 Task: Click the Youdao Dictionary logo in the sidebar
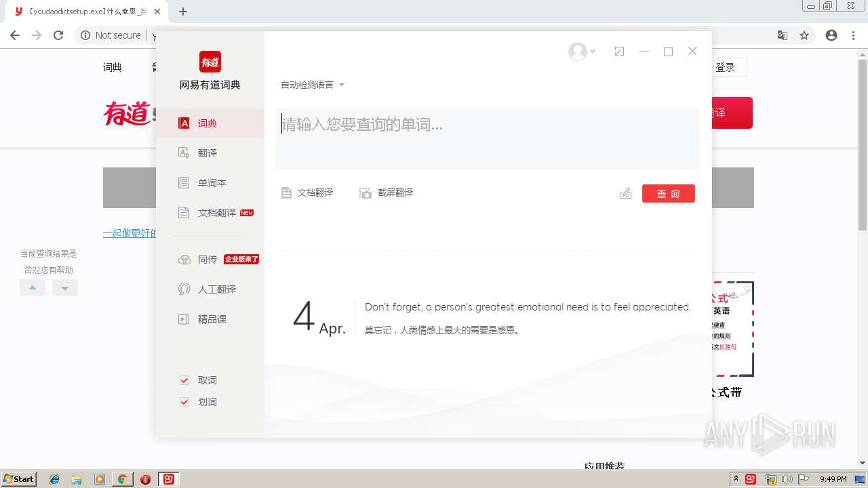tap(210, 62)
